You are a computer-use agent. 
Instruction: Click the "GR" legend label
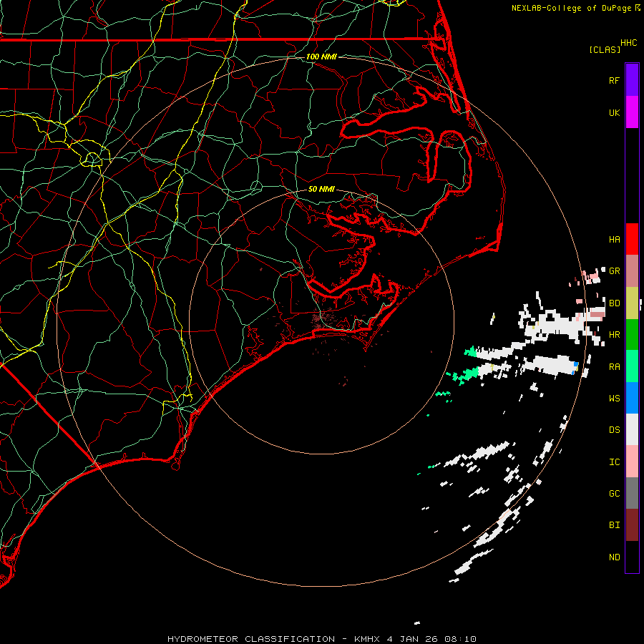(x=615, y=271)
